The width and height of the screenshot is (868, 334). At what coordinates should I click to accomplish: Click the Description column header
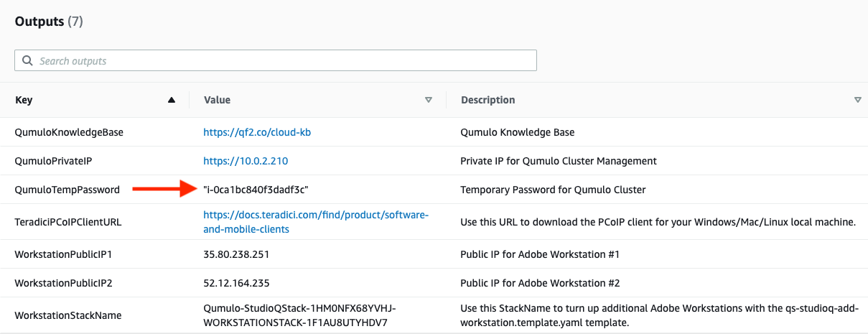pos(487,101)
